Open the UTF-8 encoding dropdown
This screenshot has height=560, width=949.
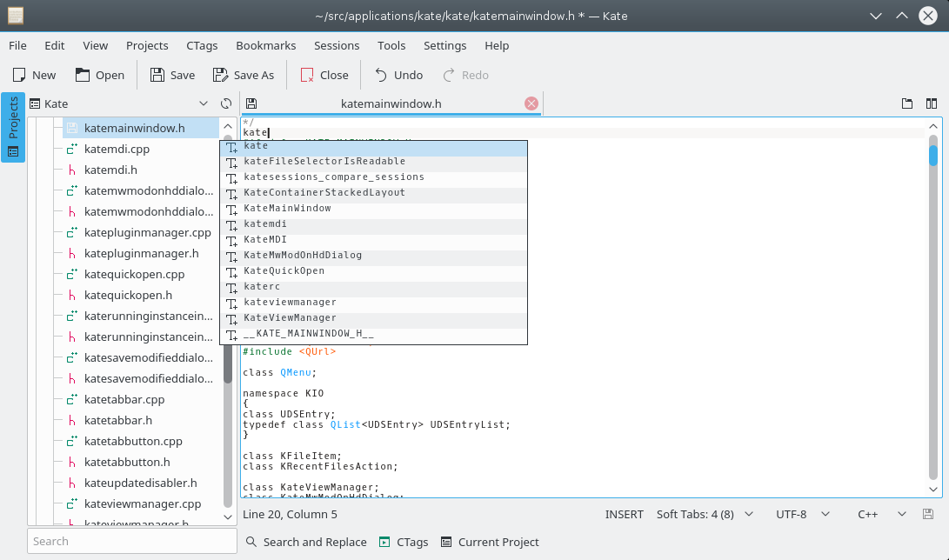(800, 515)
